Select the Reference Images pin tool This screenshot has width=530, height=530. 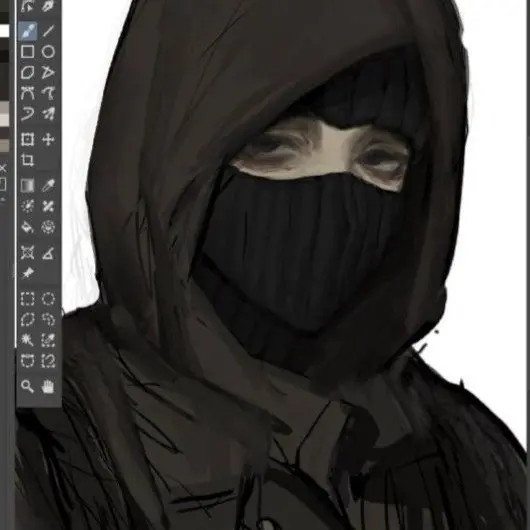pos(27,273)
